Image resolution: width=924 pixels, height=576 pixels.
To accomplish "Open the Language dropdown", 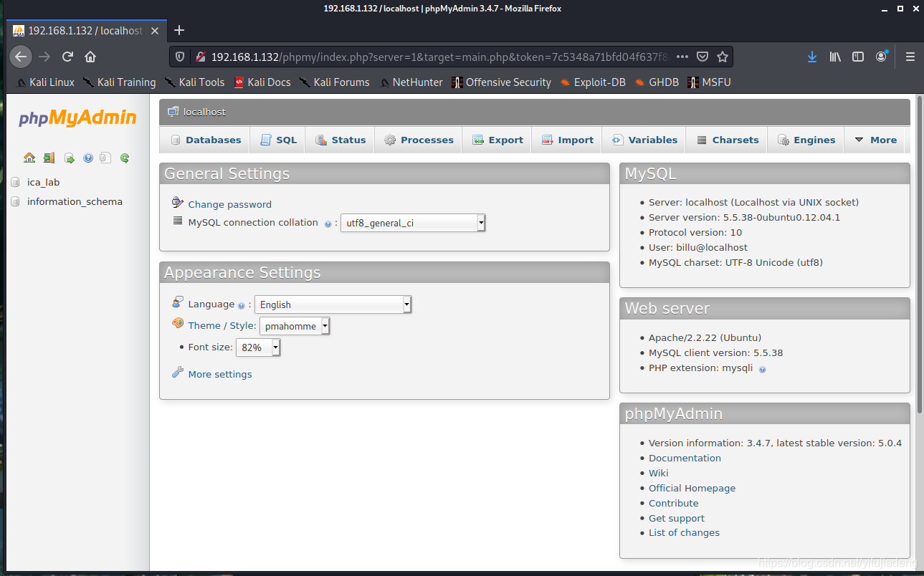I will (333, 304).
